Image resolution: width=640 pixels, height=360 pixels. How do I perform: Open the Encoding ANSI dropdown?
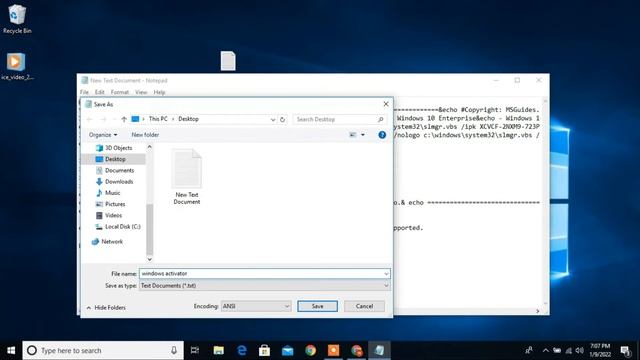[256, 306]
